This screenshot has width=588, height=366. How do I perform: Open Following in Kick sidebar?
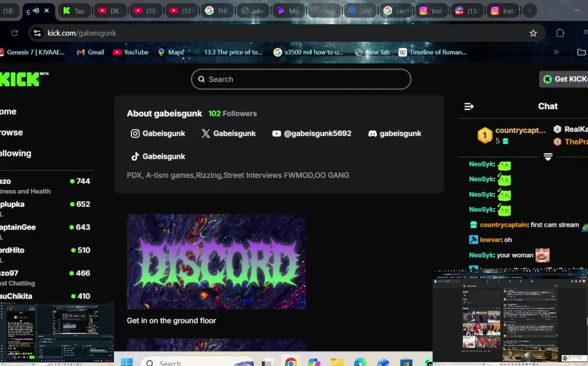pos(16,154)
